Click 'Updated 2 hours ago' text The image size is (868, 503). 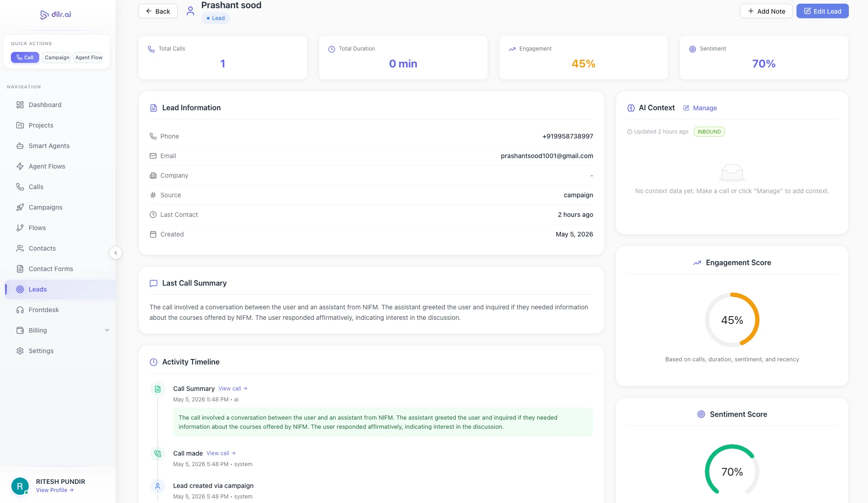click(661, 132)
